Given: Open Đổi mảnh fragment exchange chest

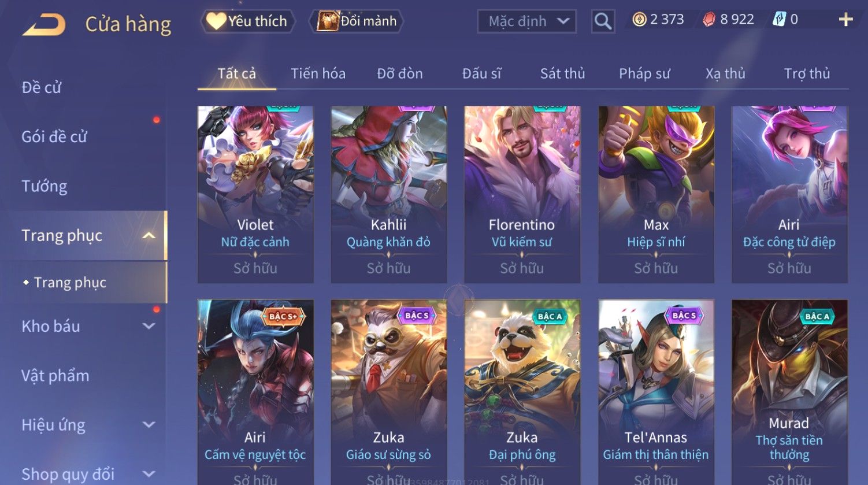Looking at the screenshot, I should (356, 21).
